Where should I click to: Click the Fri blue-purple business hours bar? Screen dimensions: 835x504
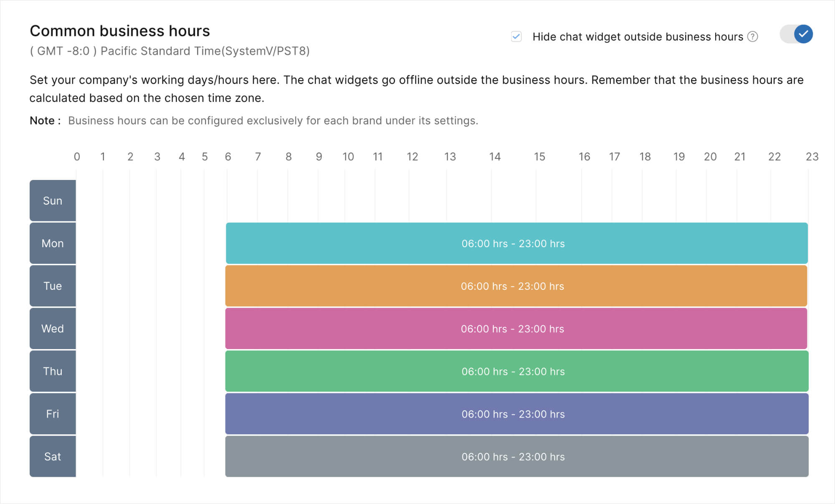[513, 413]
